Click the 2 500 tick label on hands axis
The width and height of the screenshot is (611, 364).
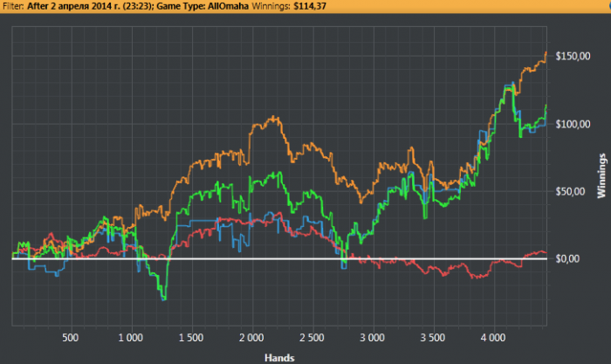coord(312,337)
